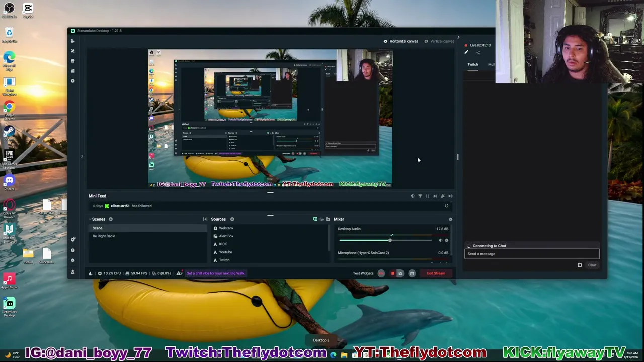The image size is (644, 362).
Task: Open the App Store icon in sidebar
Action: pos(73,61)
